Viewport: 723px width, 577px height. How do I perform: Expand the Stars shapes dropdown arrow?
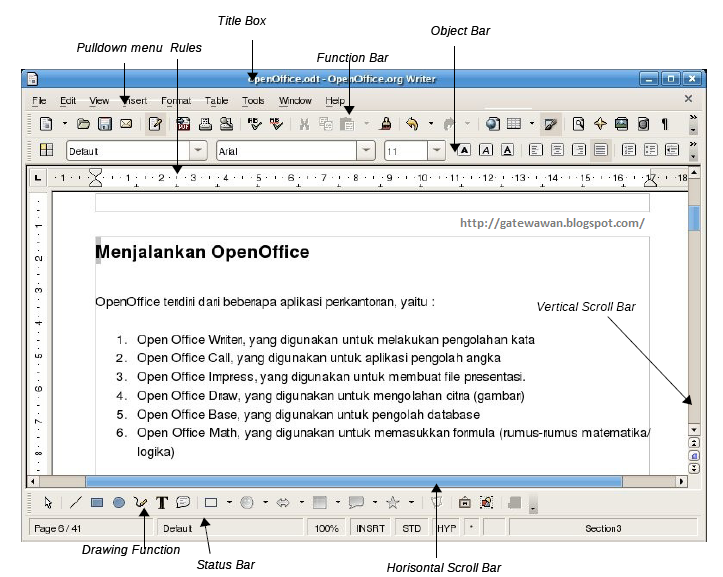(x=411, y=502)
